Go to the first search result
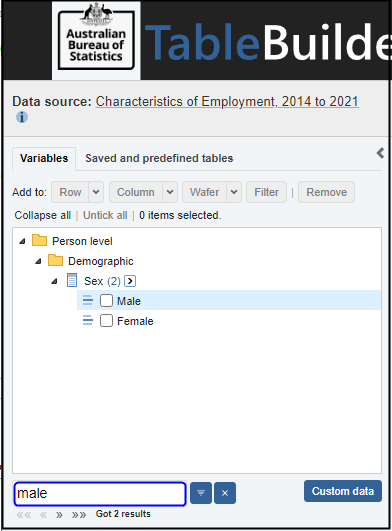 (24, 515)
